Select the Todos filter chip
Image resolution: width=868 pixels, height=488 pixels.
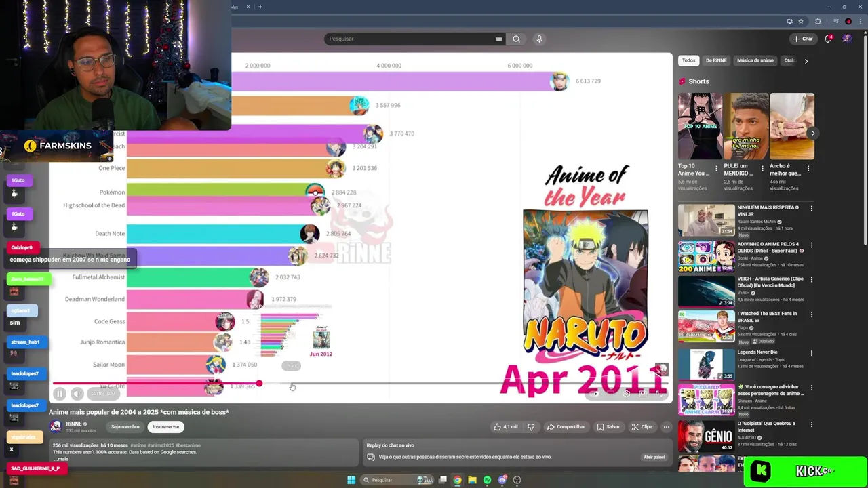tap(688, 60)
